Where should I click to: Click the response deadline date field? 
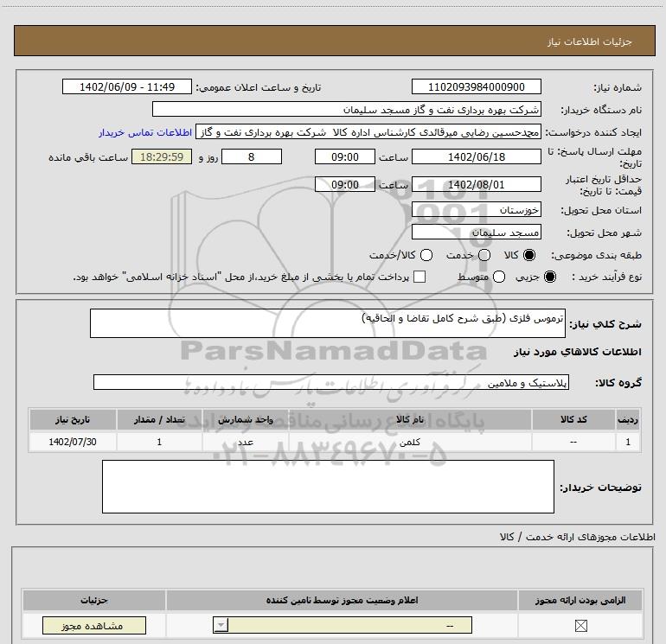click(x=476, y=156)
